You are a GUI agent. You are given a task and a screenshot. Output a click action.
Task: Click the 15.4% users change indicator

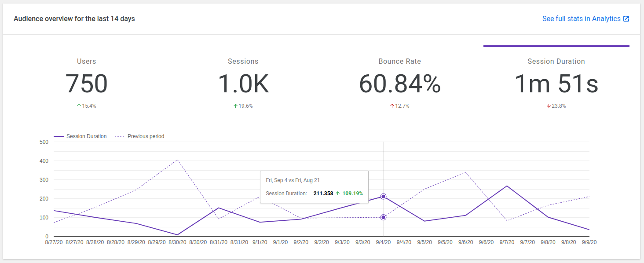click(x=87, y=106)
